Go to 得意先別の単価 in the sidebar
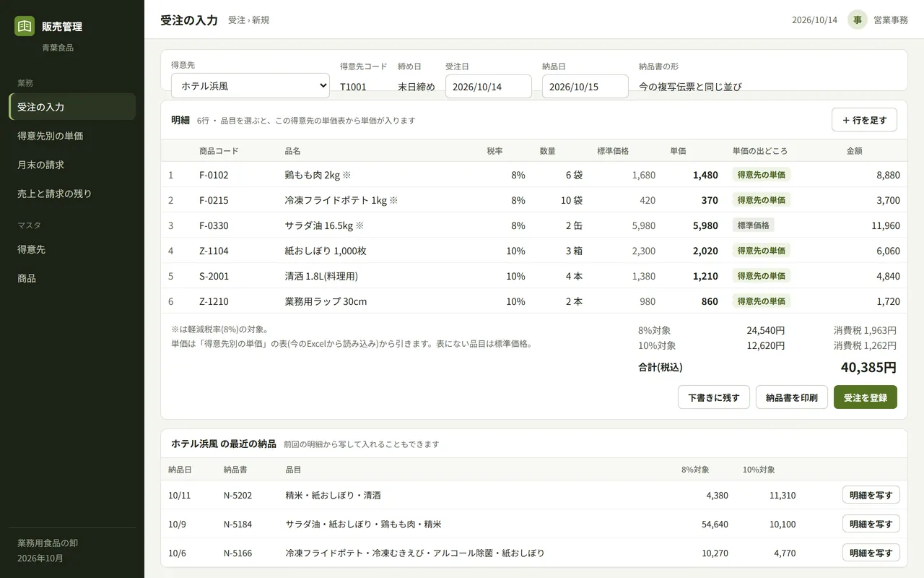Viewport: 924px width, 578px height. pyautogui.click(x=72, y=136)
